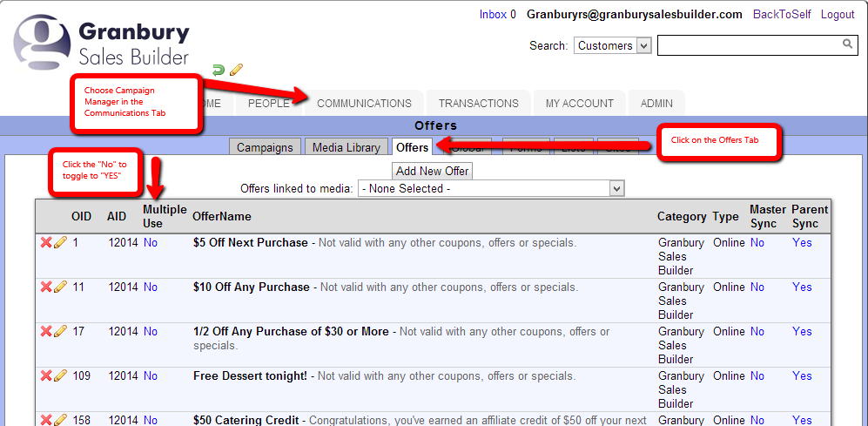Open the Search Customers dropdown

612,45
